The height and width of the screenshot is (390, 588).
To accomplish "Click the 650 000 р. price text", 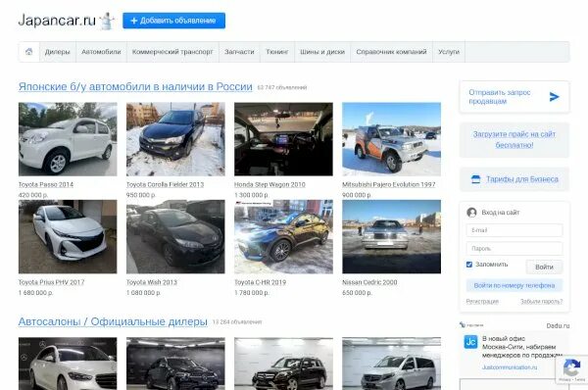I will [357, 292].
